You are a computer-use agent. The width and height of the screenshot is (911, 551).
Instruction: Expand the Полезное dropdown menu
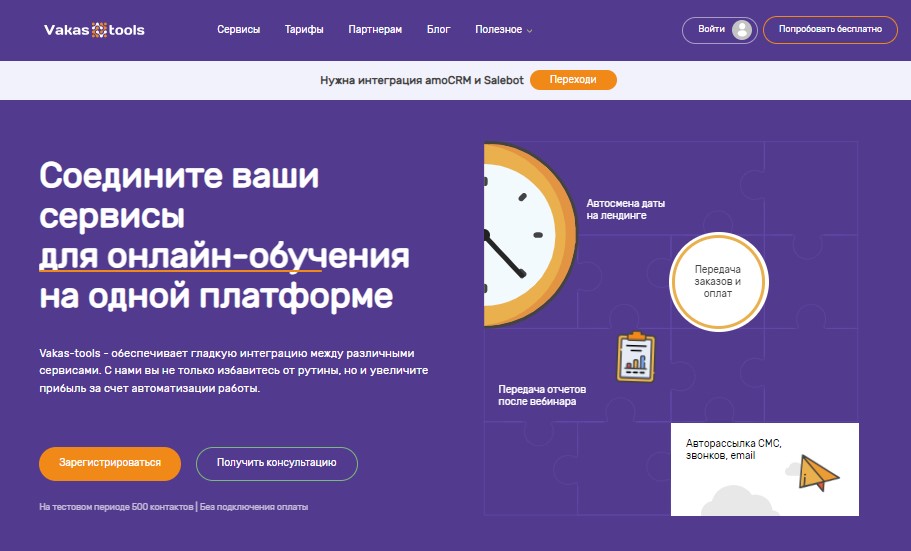503,30
